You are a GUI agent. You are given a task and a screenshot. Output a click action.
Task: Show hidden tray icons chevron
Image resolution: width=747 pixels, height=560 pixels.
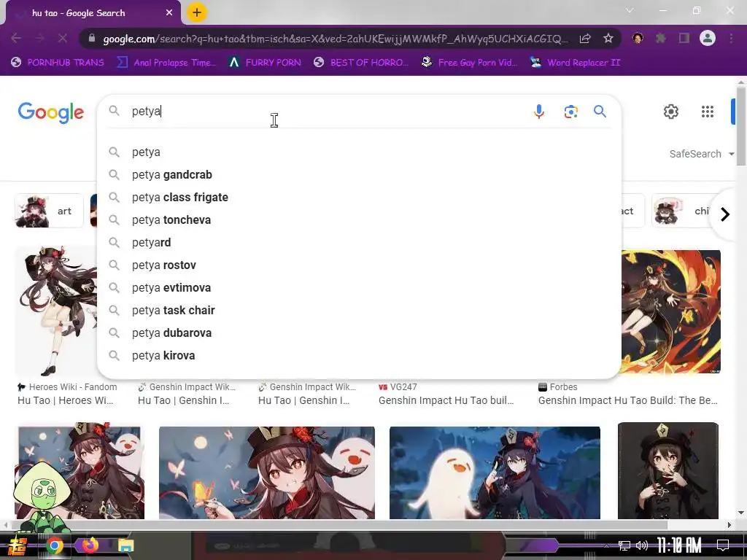coord(606,545)
